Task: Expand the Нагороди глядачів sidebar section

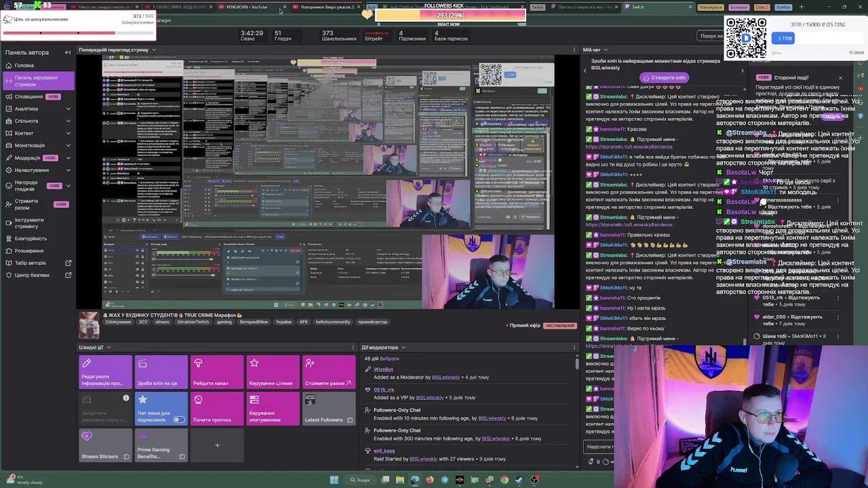Action: pos(68,186)
